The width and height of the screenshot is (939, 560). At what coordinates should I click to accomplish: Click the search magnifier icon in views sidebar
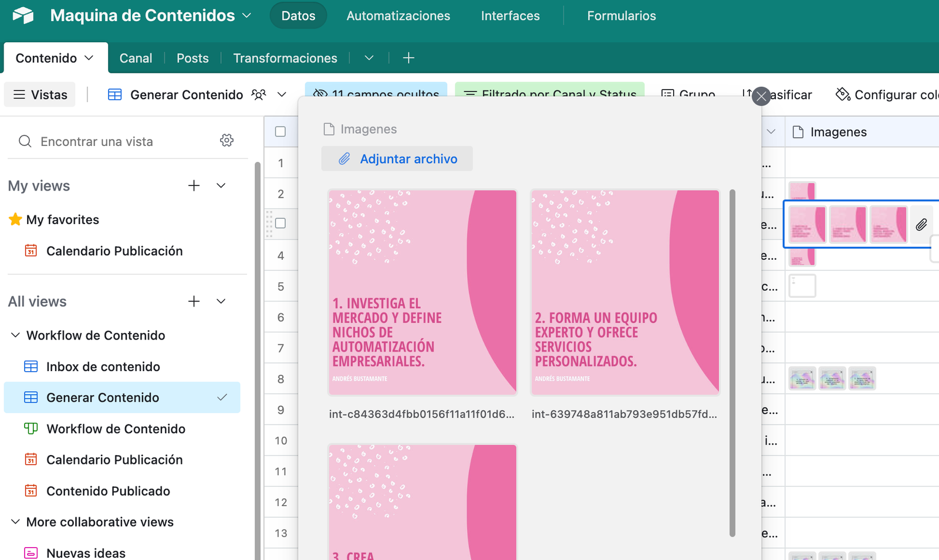click(x=25, y=141)
